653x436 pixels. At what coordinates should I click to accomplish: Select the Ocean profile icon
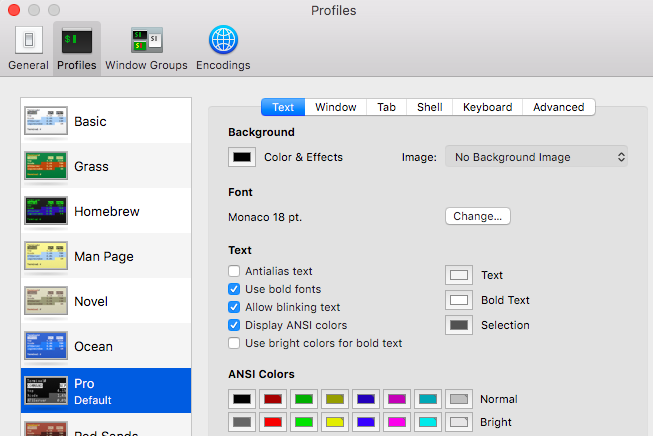(x=46, y=346)
